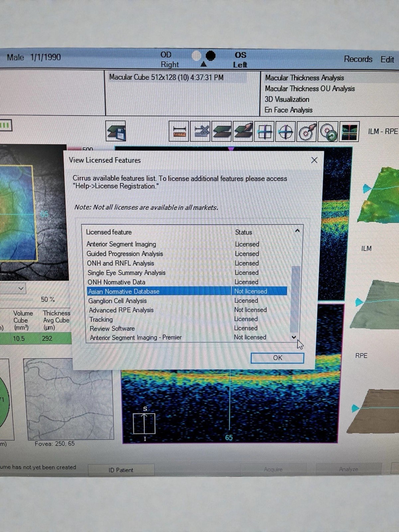Select the edit layers pencil icon
Screen dimensions: 399x532
point(243,132)
